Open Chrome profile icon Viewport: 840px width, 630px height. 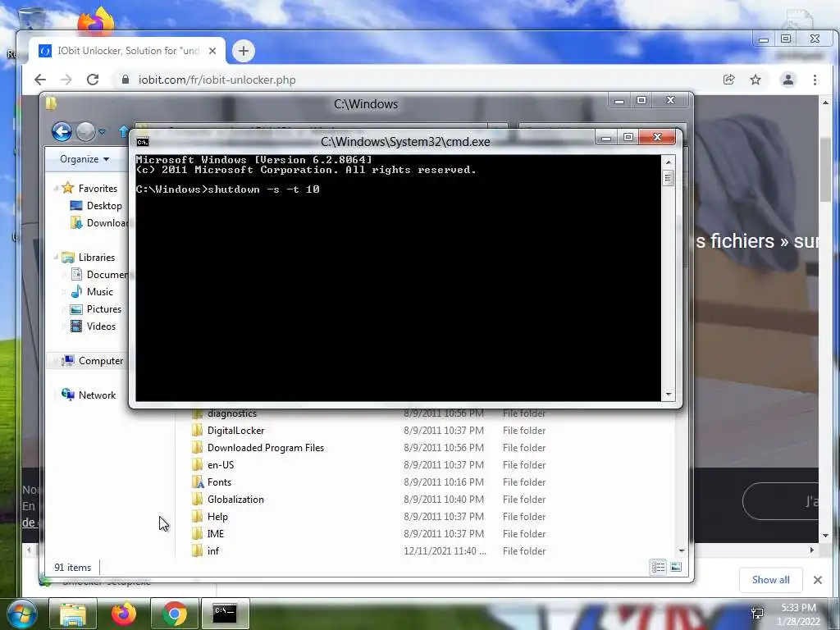tap(788, 80)
